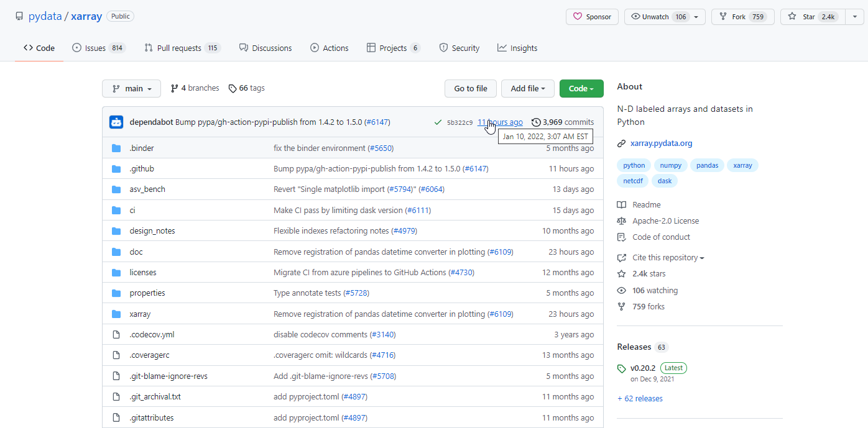Click the tag icon beside v0.20.2 release
868x428 pixels.
[621, 368]
